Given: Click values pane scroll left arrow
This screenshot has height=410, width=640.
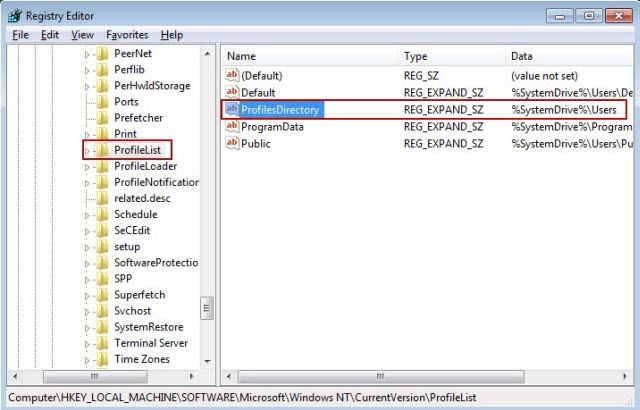Looking at the screenshot, I should [229, 376].
